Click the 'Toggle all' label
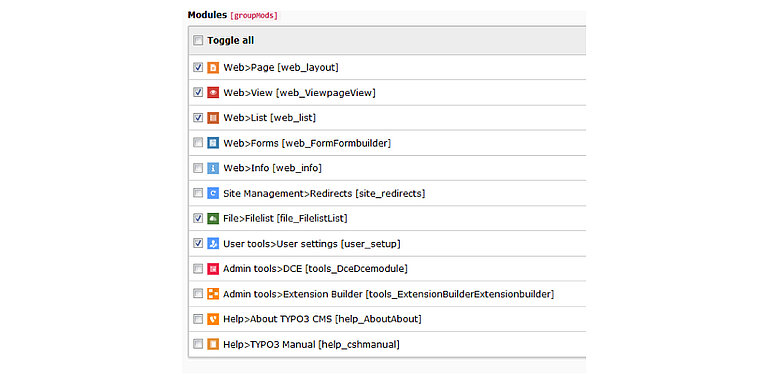The image size is (768, 384). tap(231, 41)
